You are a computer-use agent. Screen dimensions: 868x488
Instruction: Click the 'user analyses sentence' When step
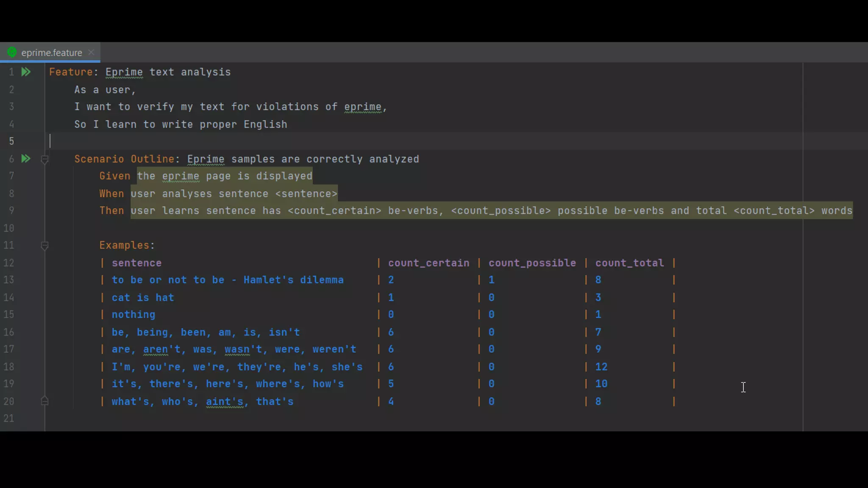click(234, 194)
